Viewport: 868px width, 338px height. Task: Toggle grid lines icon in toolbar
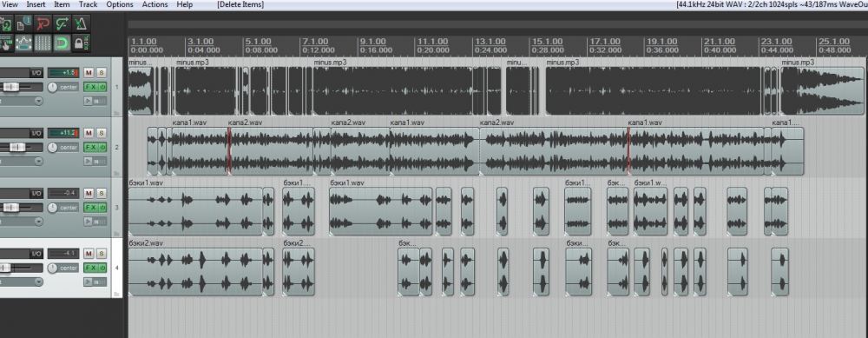[43, 43]
